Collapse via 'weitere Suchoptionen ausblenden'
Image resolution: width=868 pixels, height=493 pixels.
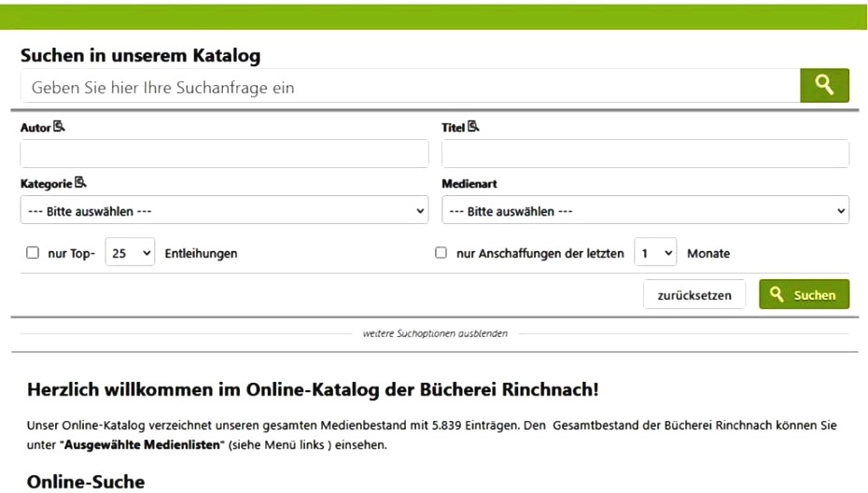pyautogui.click(x=435, y=333)
